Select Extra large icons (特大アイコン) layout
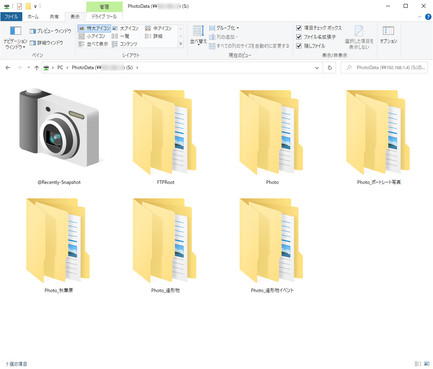The image size is (433, 369). pos(94,29)
